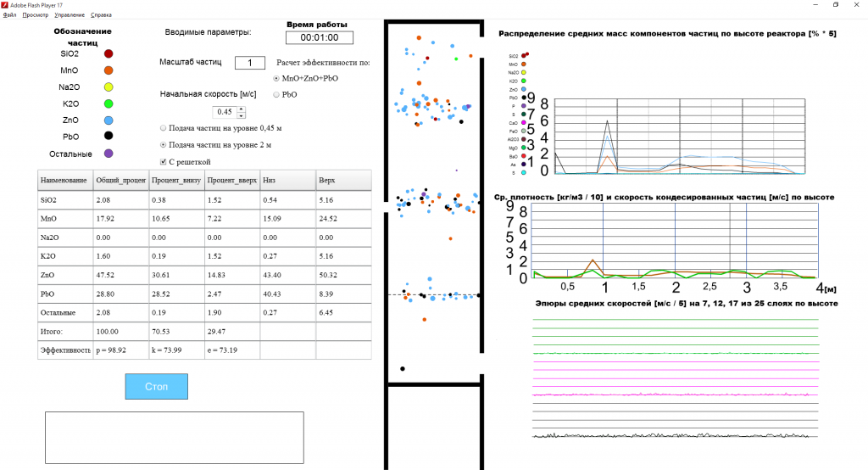Click the chart legend Na2O marker
This screenshot has height=470, width=868.
pos(524,73)
